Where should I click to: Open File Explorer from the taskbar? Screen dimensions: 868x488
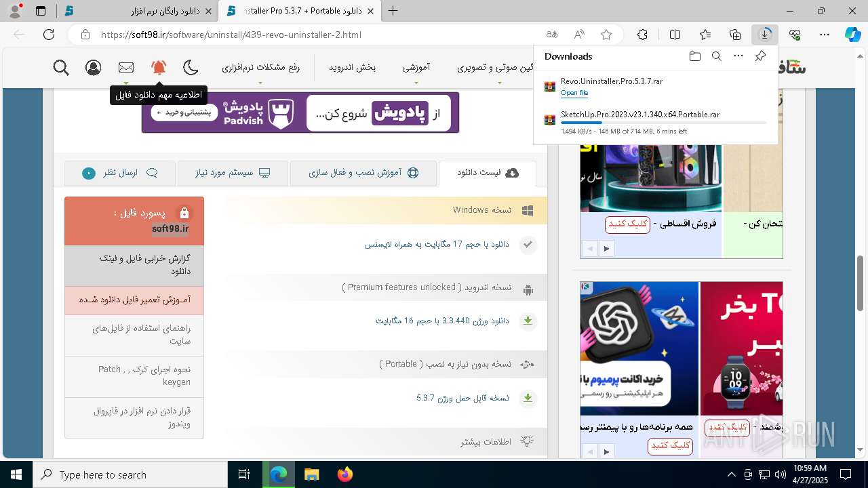pos(311,474)
